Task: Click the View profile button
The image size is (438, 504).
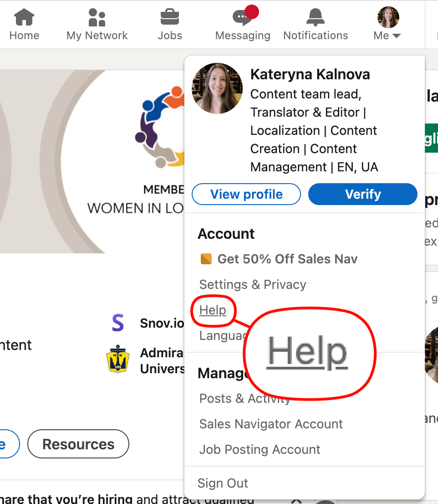Action: coord(246,194)
